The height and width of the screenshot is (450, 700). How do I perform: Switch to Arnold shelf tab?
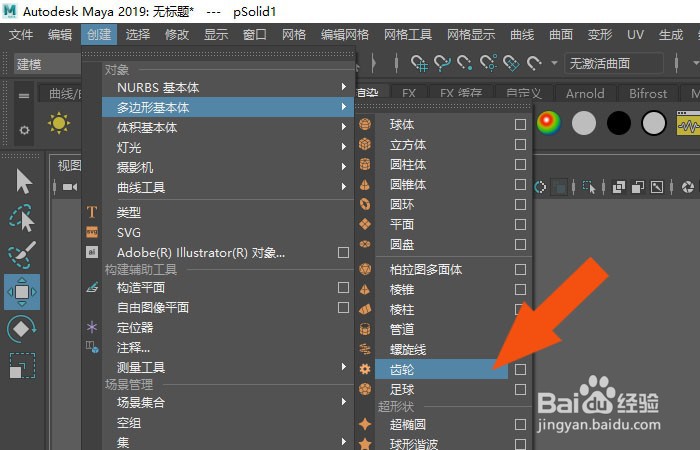click(x=585, y=93)
